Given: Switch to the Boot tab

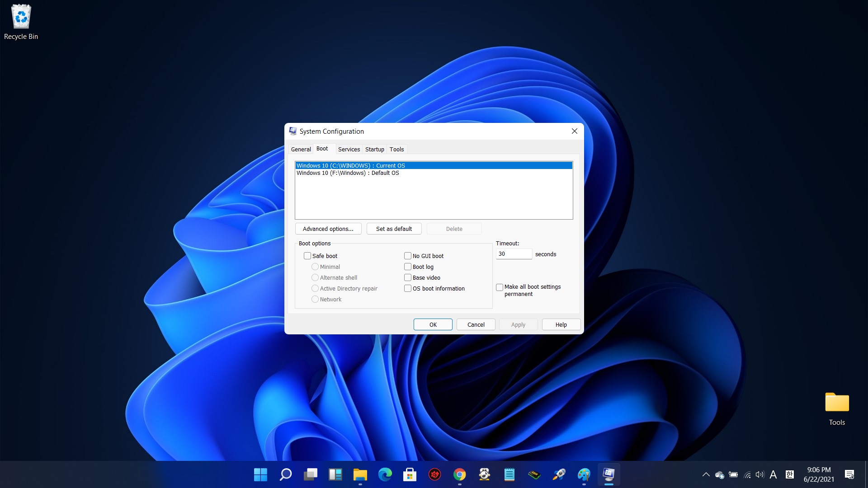Looking at the screenshot, I should 322,149.
